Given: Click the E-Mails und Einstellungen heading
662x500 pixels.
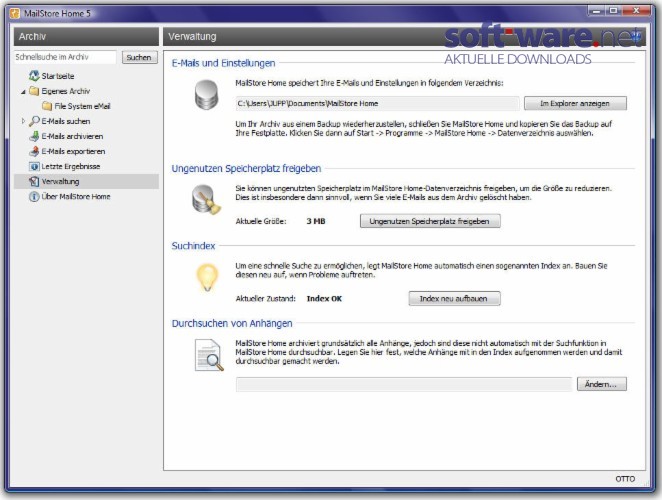Looking at the screenshot, I should pos(223,63).
